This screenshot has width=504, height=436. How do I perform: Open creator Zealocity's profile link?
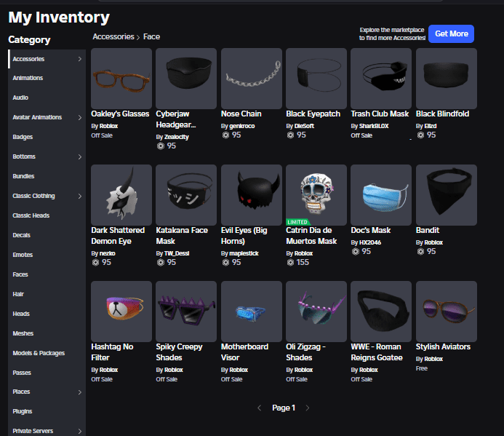(177, 137)
